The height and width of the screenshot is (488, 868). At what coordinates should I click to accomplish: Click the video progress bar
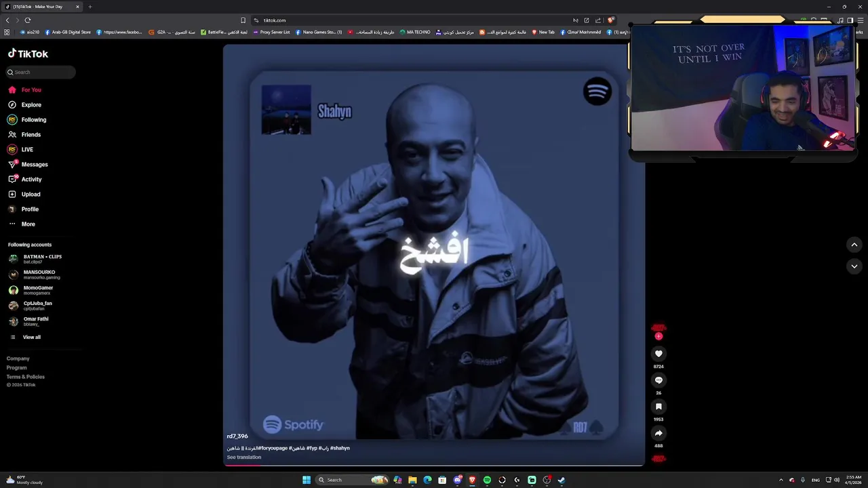(x=434, y=466)
